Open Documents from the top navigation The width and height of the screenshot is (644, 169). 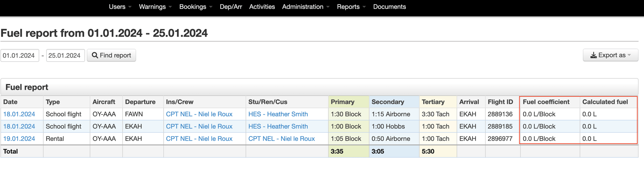(389, 7)
